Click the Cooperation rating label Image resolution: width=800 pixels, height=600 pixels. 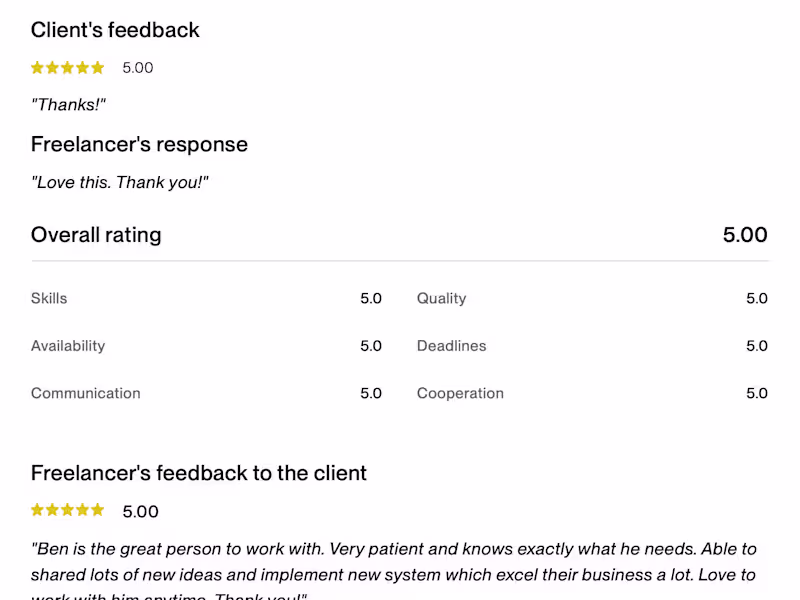[x=460, y=393]
